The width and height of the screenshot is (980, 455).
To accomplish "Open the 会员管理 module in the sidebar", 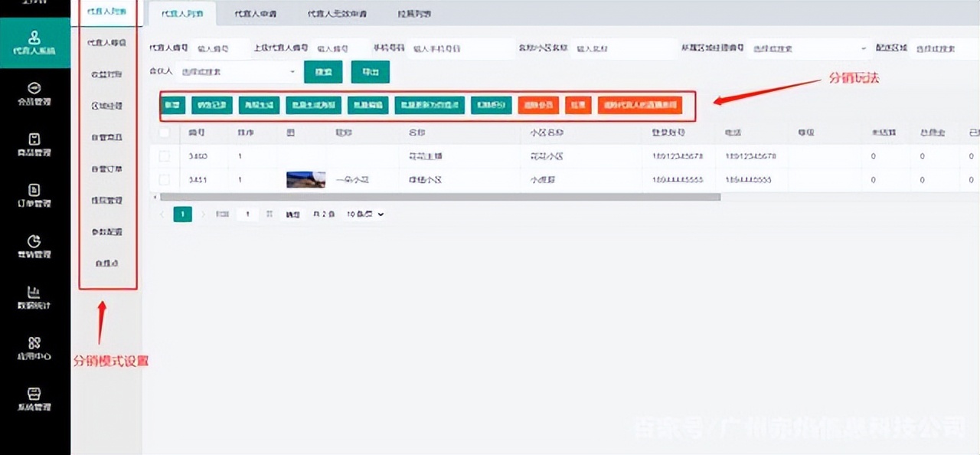I will click(x=37, y=93).
